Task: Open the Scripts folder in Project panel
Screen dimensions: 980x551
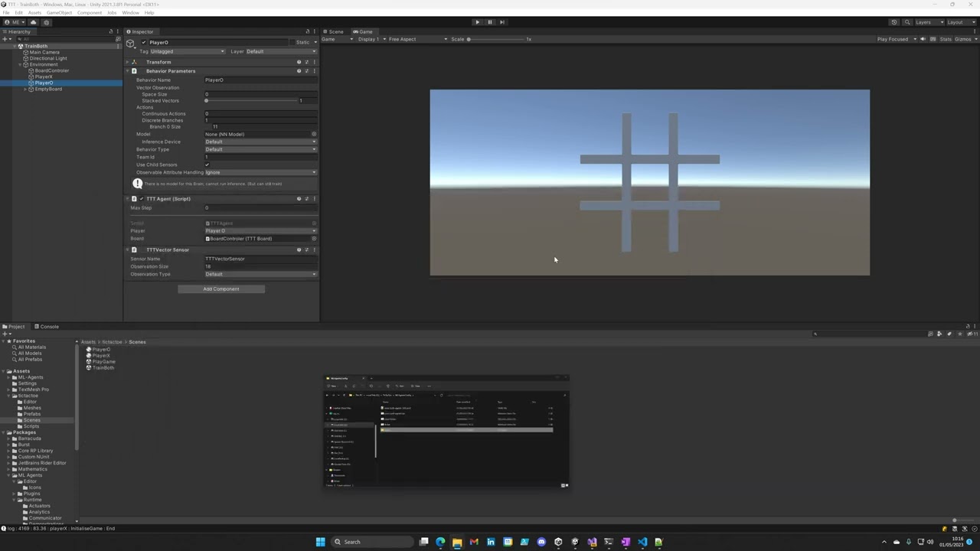Action: [x=31, y=426]
